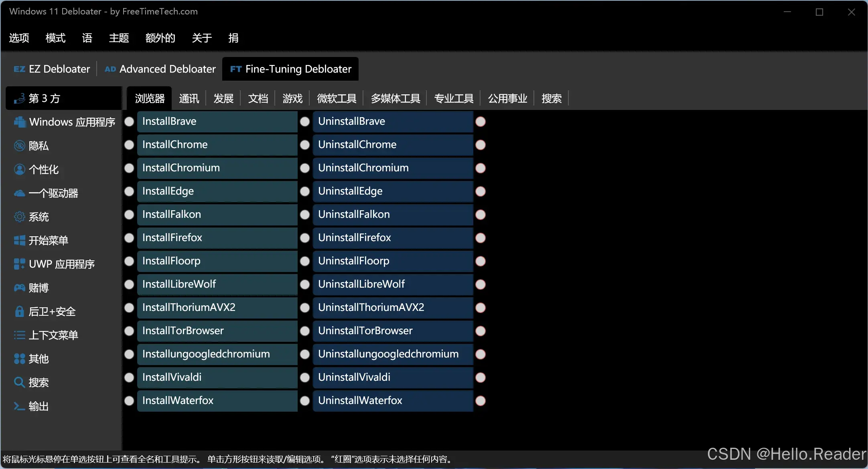
Task: Open the 隐私 privacy sidebar section
Action: click(x=38, y=146)
